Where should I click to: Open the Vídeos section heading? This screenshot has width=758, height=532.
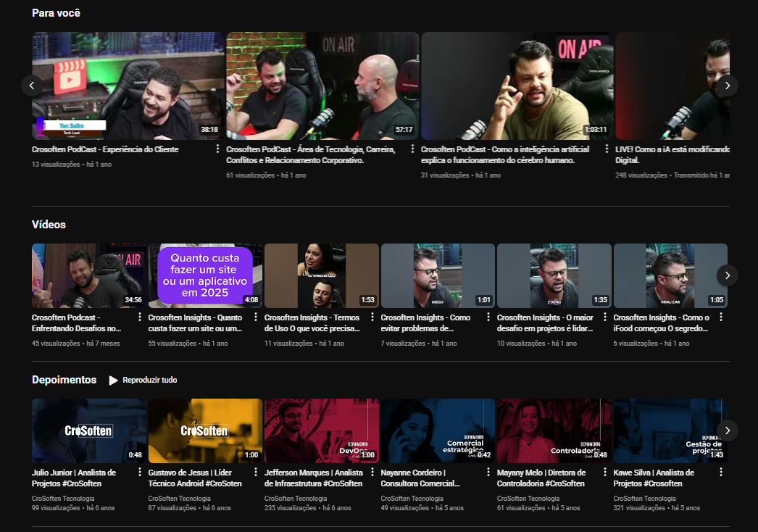[49, 225]
